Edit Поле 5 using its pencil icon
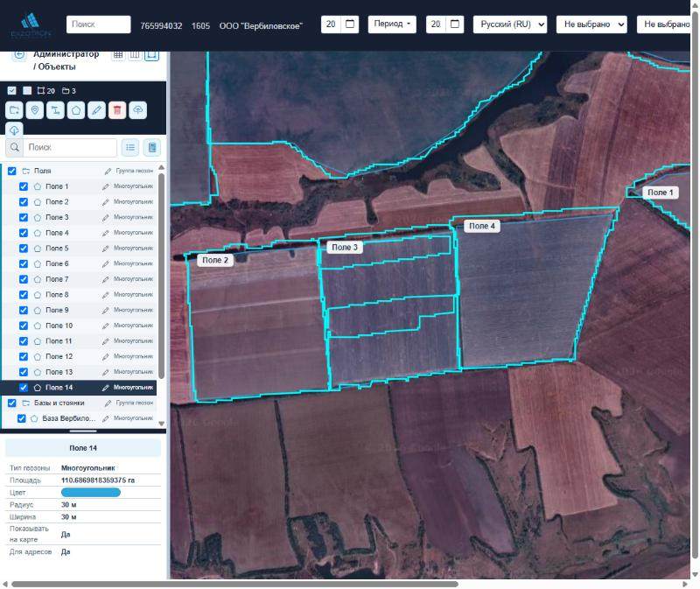Image resolution: width=700 pixels, height=589 pixels. (x=106, y=249)
